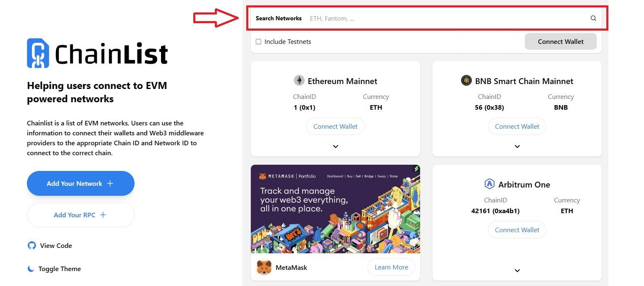This screenshot has height=286, width=644.
Task: Click the gray Connect Wallet button at top
Action: pos(561,41)
